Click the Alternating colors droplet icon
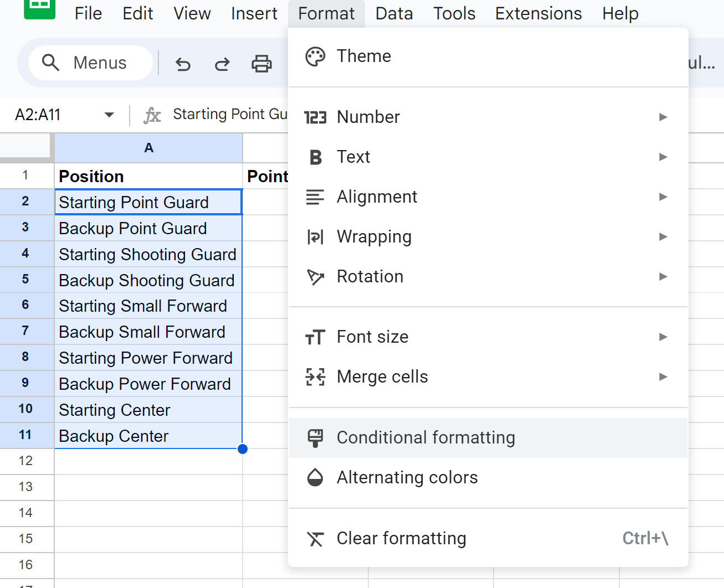The height and width of the screenshot is (588, 724). point(315,477)
